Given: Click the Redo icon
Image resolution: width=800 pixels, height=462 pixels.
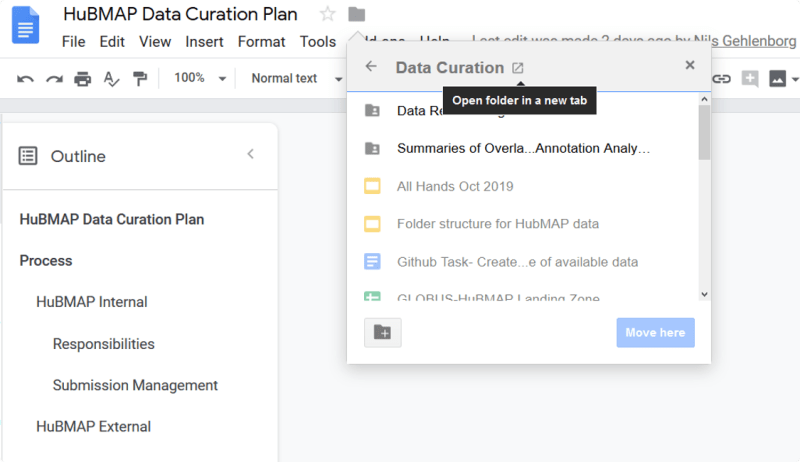Looking at the screenshot, I should click(53, 78).
